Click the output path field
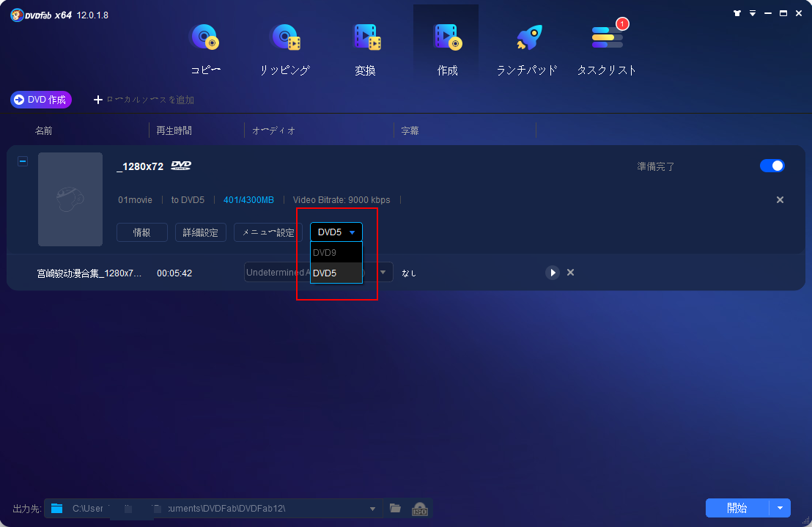This screenshot has height=527, width=812. tap(213, 509)
